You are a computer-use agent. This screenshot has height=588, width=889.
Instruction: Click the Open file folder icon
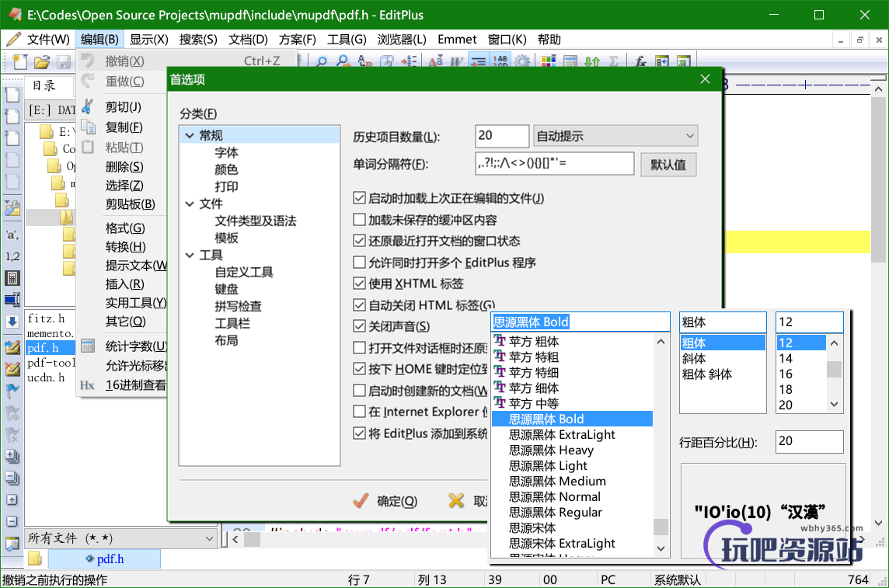[x=41, y=61]
